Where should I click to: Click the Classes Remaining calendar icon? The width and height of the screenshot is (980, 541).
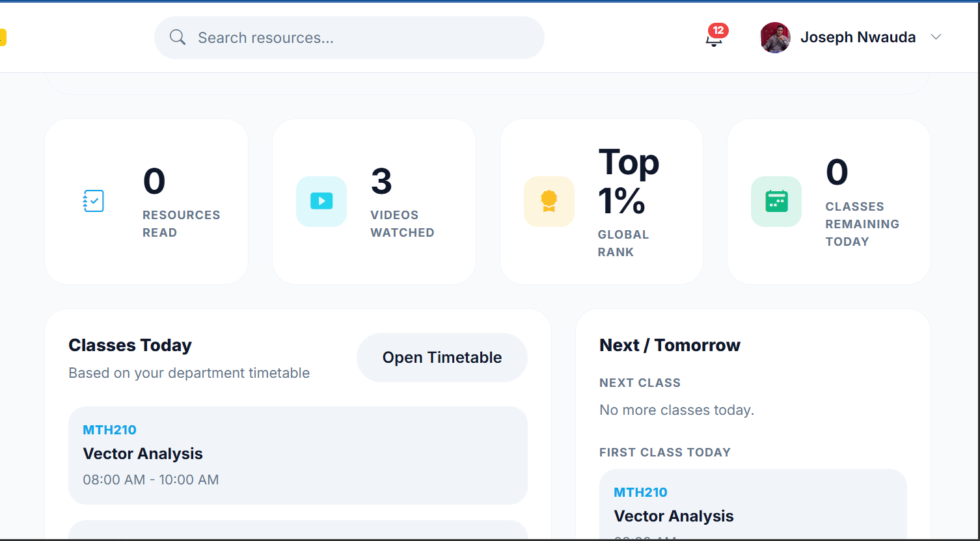[x=776, y=202]
